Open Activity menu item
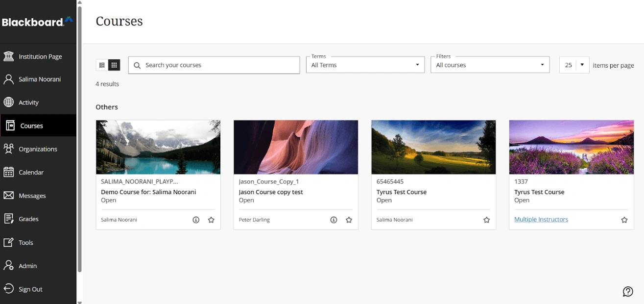This screenshot has width=644, height=304. (x=28, y=102)
